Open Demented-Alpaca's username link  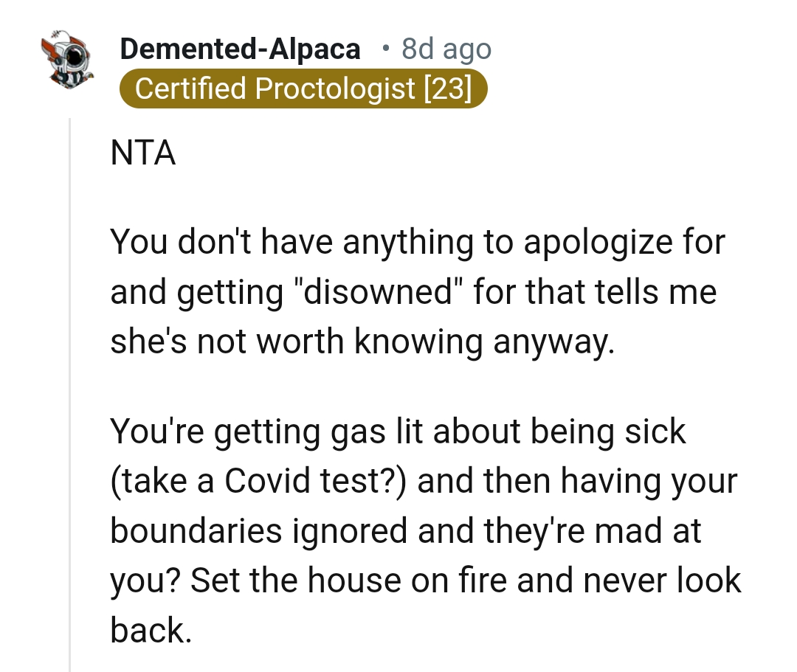[x=240, y=49]
